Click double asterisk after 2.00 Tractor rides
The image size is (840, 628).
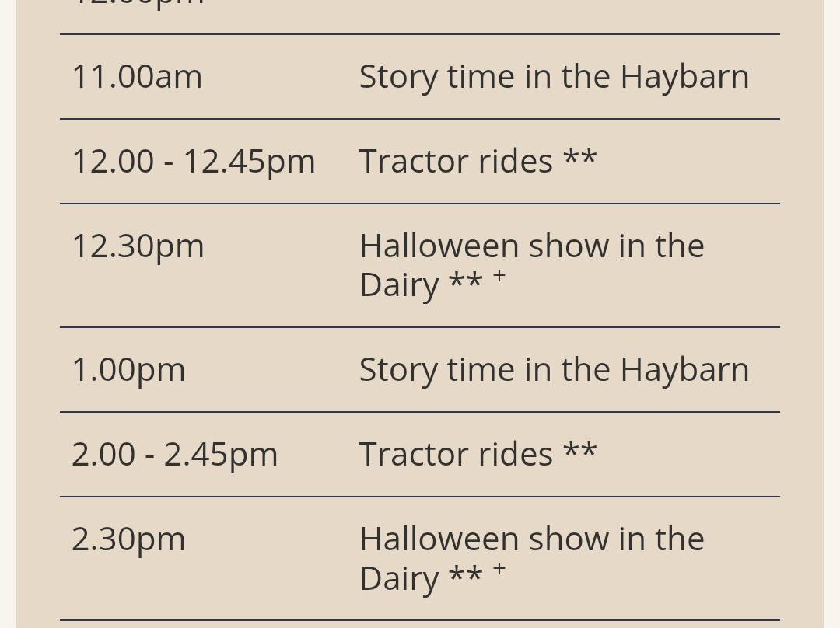tap(579, 452)
